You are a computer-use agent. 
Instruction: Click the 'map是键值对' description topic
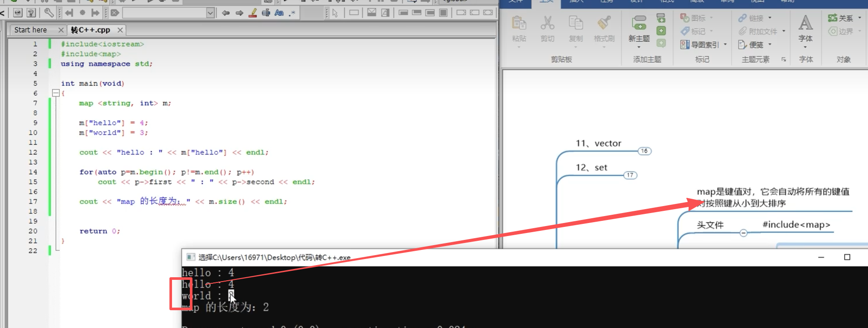[773, 197]
